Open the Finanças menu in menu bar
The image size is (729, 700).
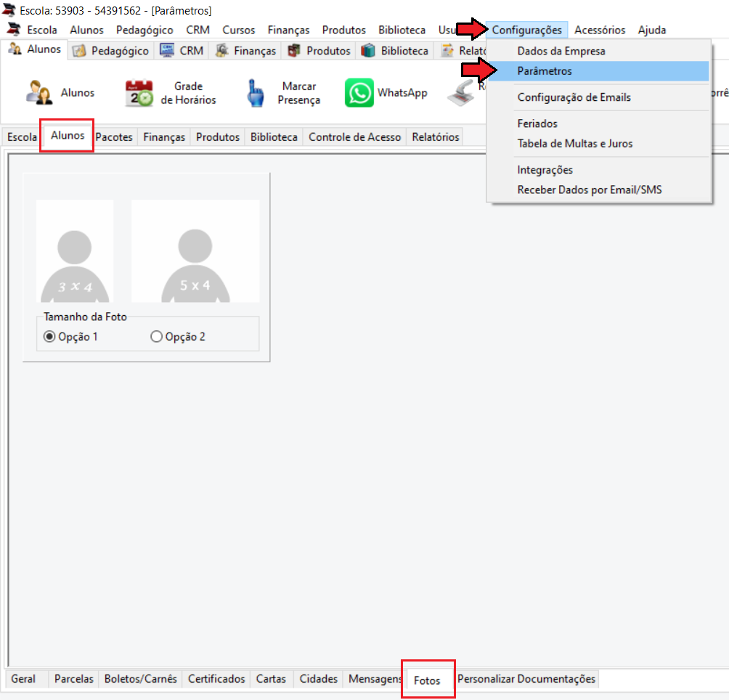coord(288,30)
